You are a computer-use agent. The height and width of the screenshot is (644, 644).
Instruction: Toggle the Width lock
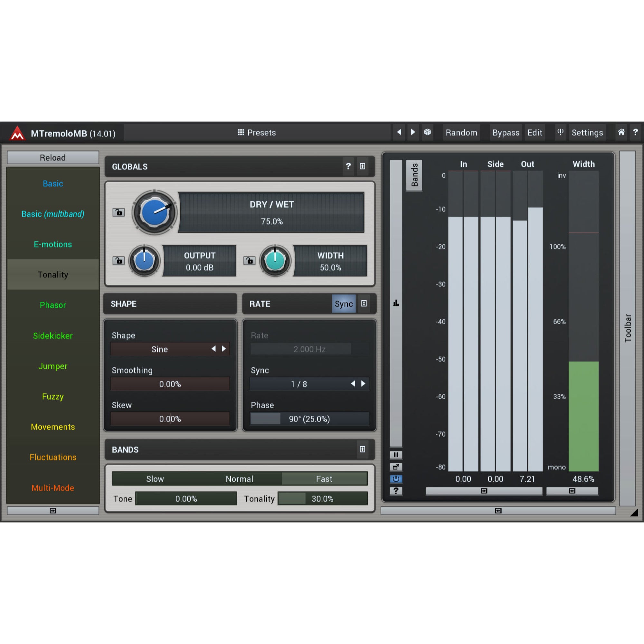point(249,260)
